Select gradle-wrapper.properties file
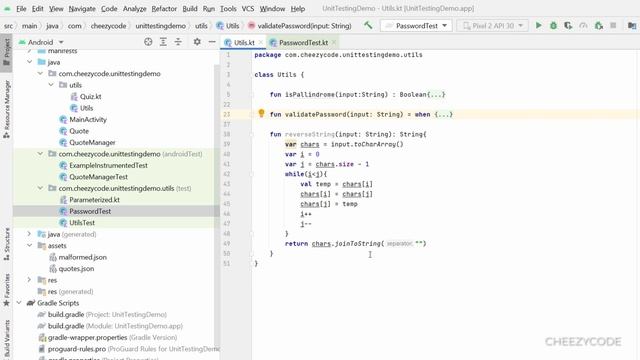The image size is (640, 360). tap(112, 338)
